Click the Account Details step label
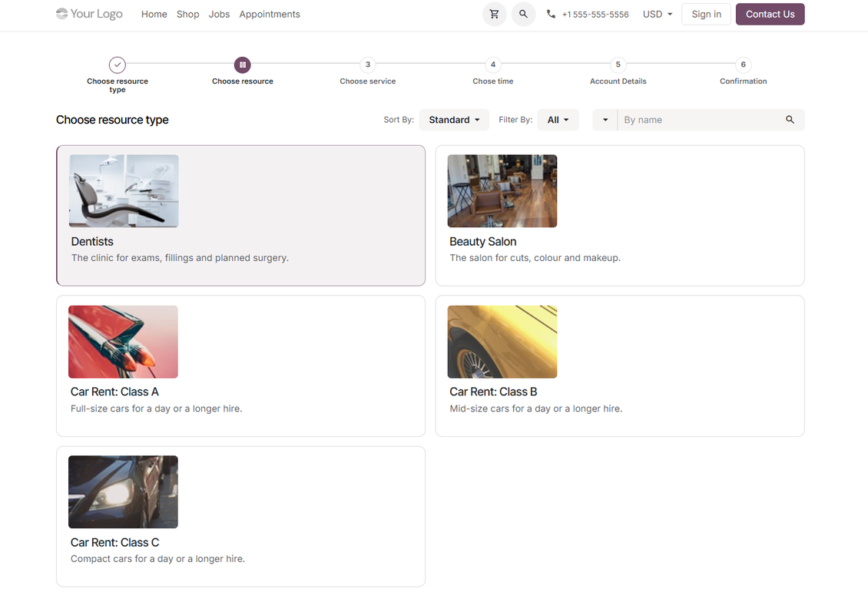Image resolution: width=868 pixels, height=589 pixels. click(x=618, y=81)
